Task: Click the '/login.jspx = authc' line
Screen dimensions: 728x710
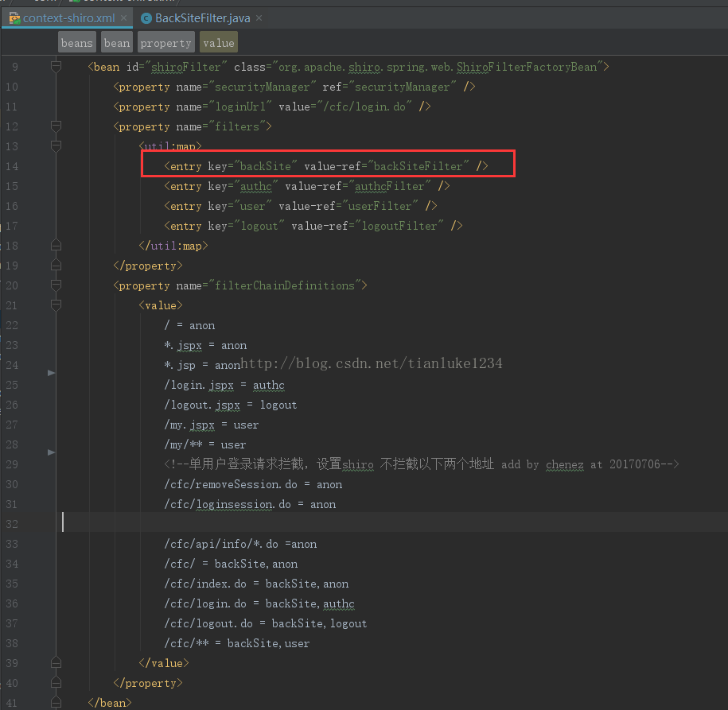Action: 224,385
